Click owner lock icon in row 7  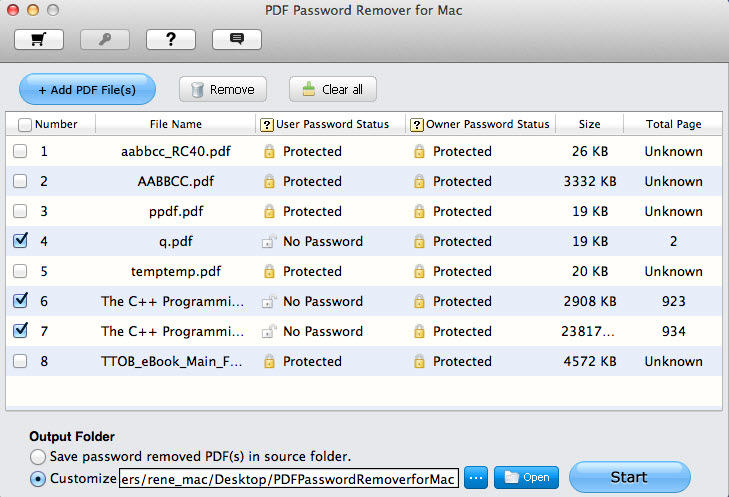419,331
